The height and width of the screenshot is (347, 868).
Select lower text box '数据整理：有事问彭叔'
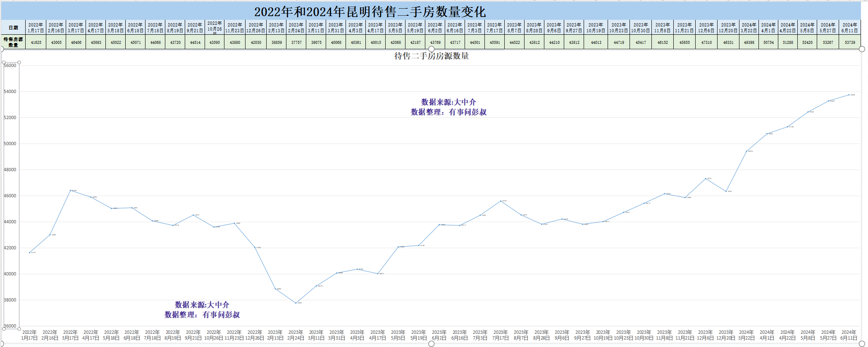pyautogui.click(x=203, y=315)
